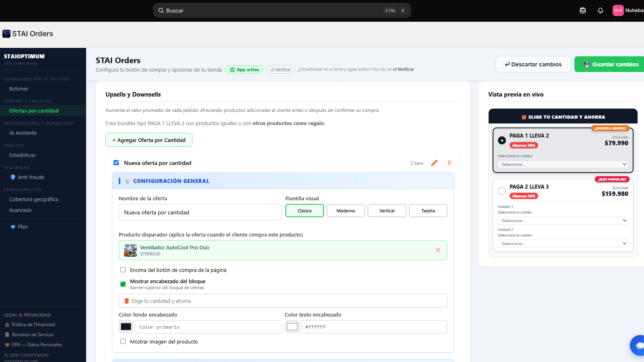Delete the offer with the trash icon
The image size is (644, 362).
[450, 163]
